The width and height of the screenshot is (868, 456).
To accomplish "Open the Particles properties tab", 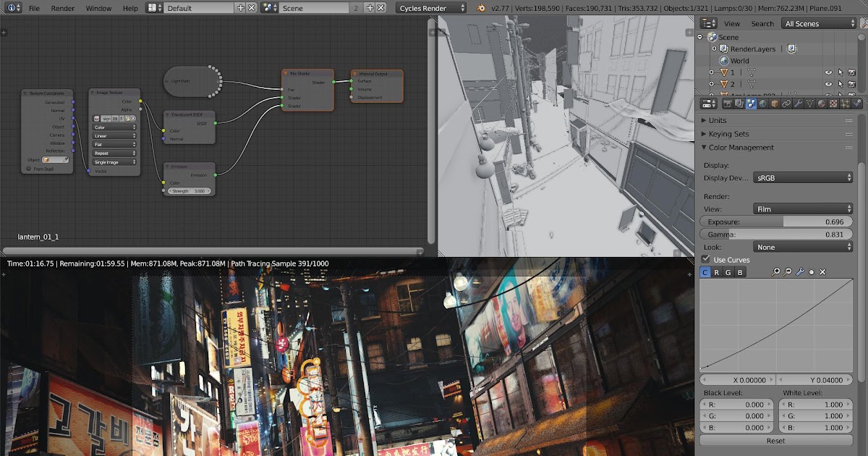I will tap(844, 104).
